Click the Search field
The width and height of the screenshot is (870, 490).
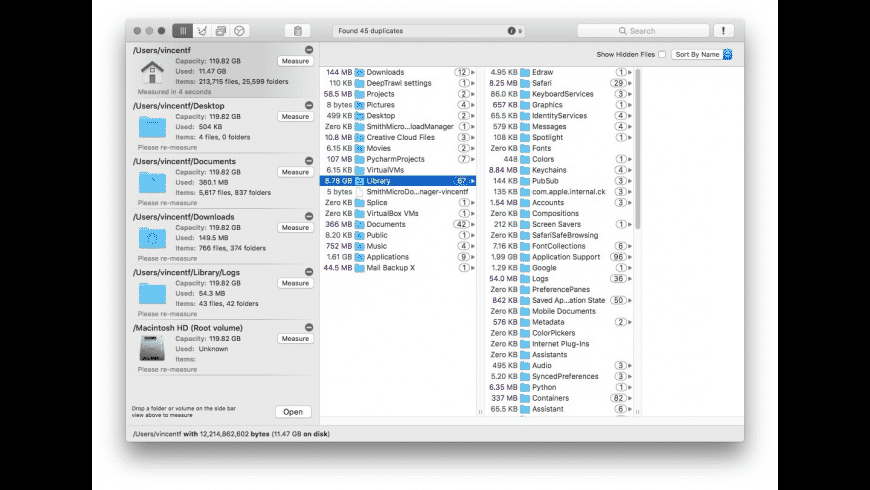point(643,31)
